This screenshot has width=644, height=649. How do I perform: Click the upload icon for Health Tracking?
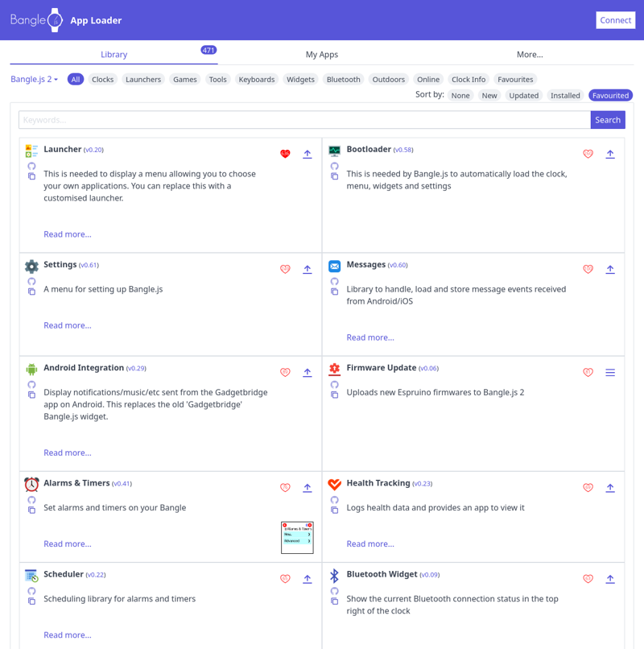pos(610,488)
